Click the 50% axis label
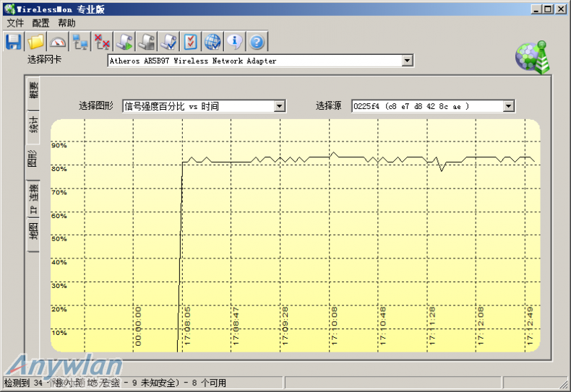Viewport: 571px width, 392px height. click(x=59, y=239)
